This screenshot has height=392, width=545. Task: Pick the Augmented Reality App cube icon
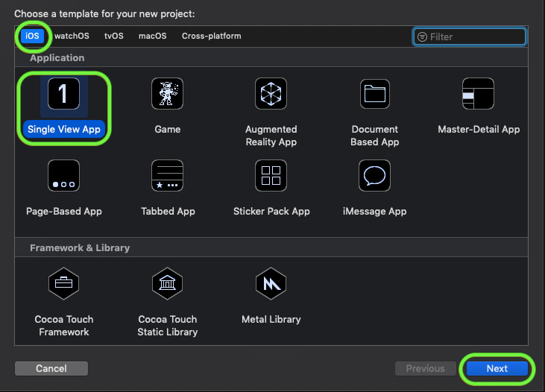271,94
